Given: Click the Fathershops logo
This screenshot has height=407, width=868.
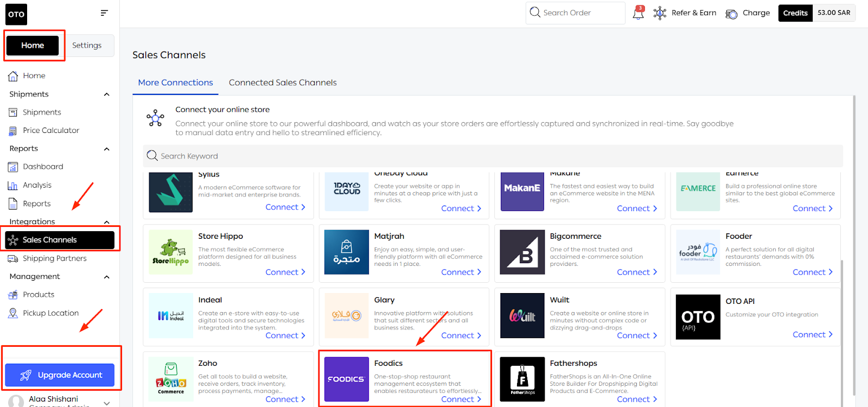Looking at the screenshot, I should (522, 379).
